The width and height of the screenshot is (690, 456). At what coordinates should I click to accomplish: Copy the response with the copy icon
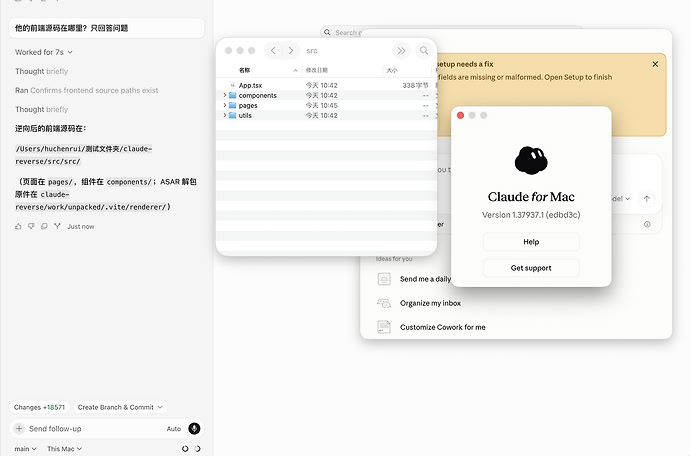click(44, 226)
